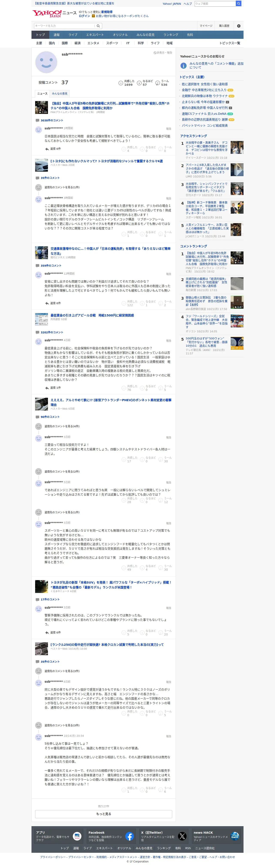The height and width of the screenshot is (868, 275).
Task: Open the スポーツ category
Action: (x=112, y=43)
